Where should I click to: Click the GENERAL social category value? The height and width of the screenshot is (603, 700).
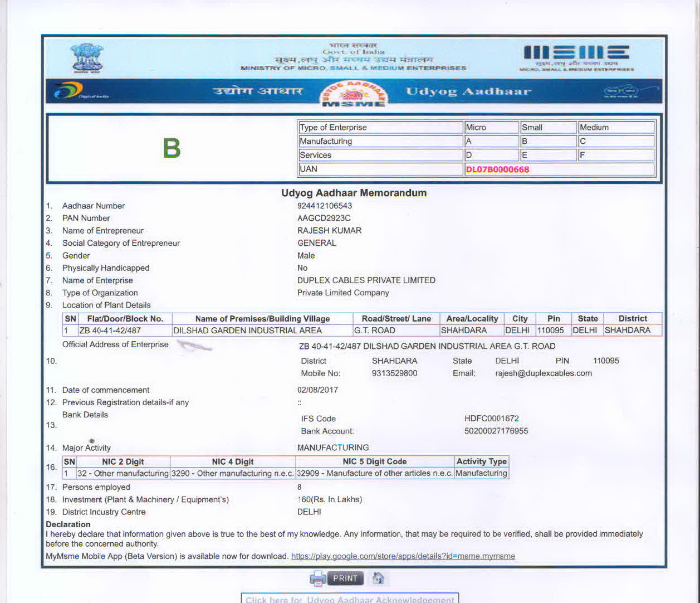point(317,243)
